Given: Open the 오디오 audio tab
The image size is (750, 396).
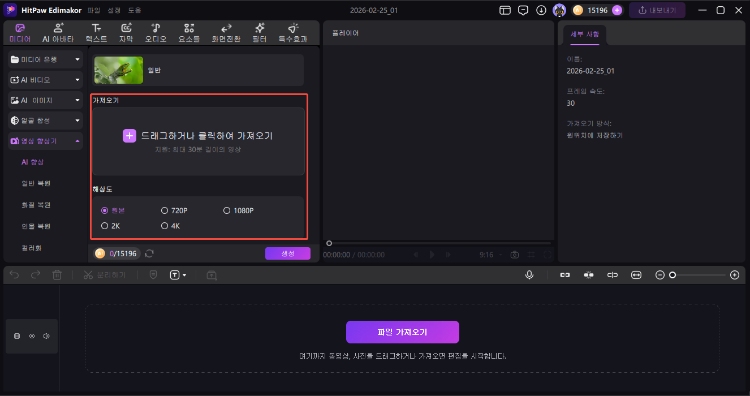Looking at the screenshot, I should (155, 33).
